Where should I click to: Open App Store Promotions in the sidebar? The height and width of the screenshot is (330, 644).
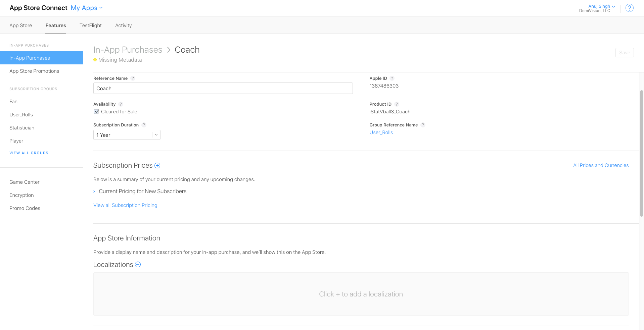[34, 71]
